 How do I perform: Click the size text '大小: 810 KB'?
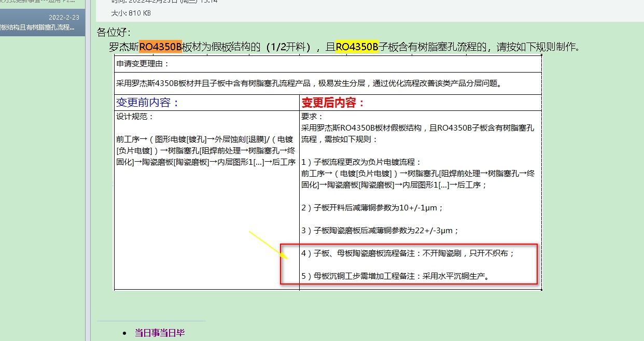pos(131,13)
